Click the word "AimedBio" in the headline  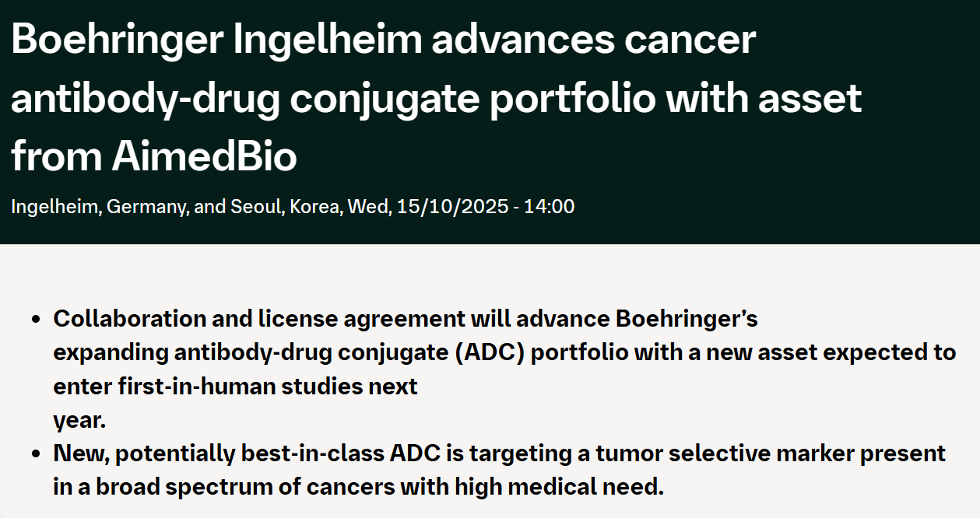(x=204, y=156)
